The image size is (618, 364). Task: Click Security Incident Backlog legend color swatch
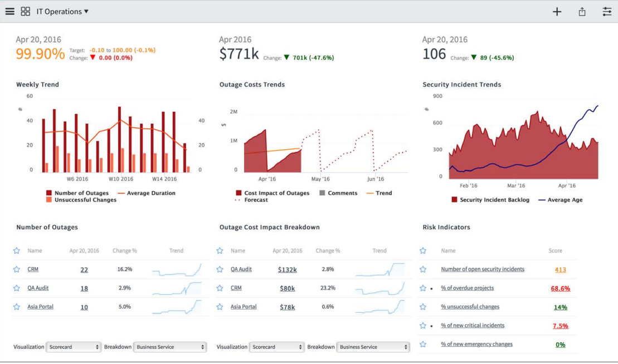coord(454,200)
